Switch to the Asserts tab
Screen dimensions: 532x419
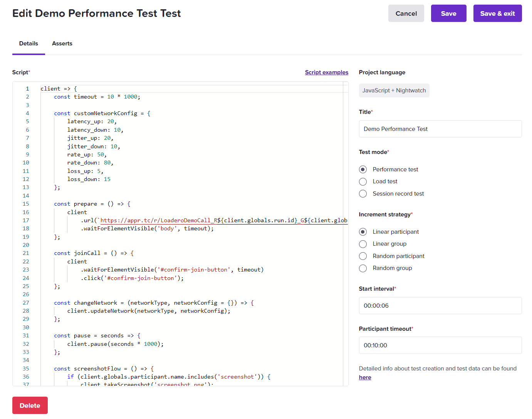pyautogui.click(x=62, y=44)
